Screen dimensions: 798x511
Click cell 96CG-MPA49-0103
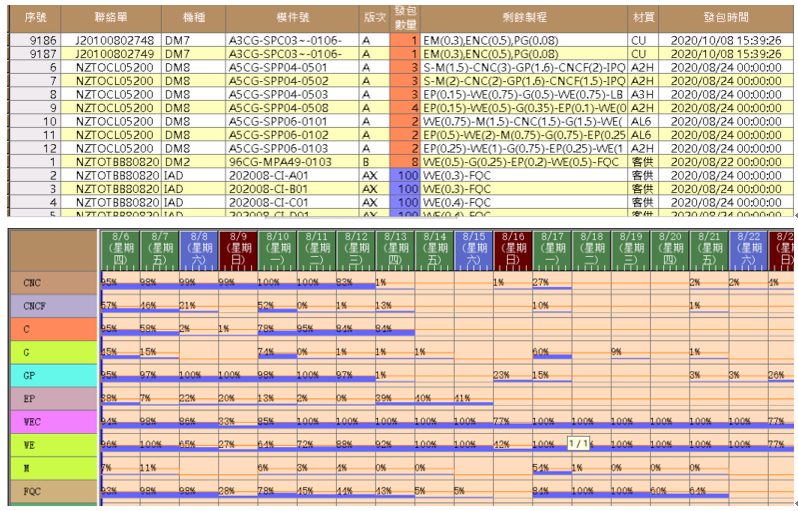coord(292,162)
